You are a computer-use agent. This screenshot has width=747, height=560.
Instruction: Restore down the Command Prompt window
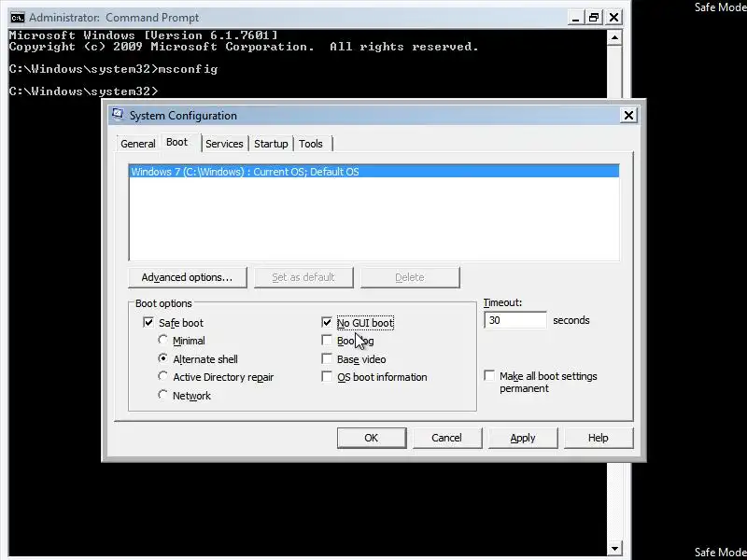pos(594,18)
